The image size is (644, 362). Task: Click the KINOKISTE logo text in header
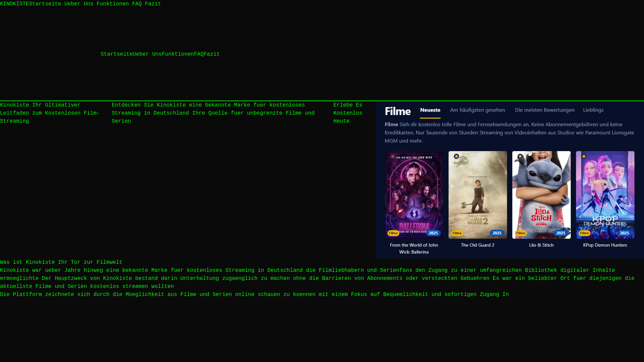coord(14,4)
